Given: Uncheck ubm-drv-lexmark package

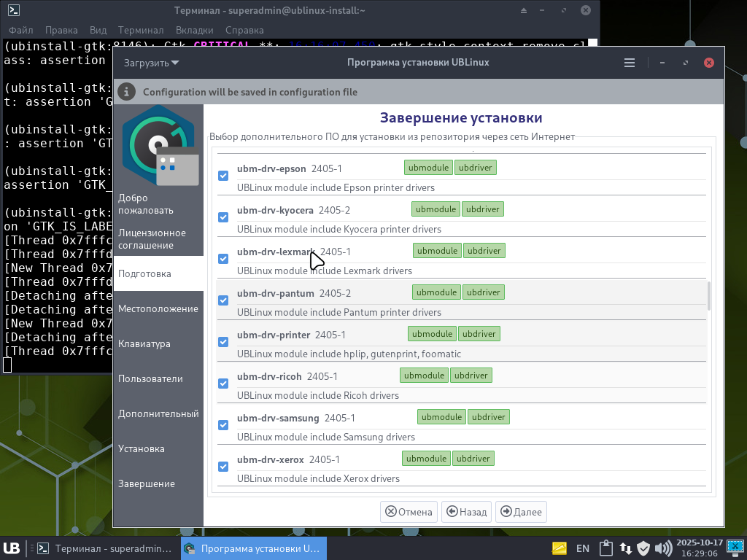Looking at the screenshot, I should (223, 259).
